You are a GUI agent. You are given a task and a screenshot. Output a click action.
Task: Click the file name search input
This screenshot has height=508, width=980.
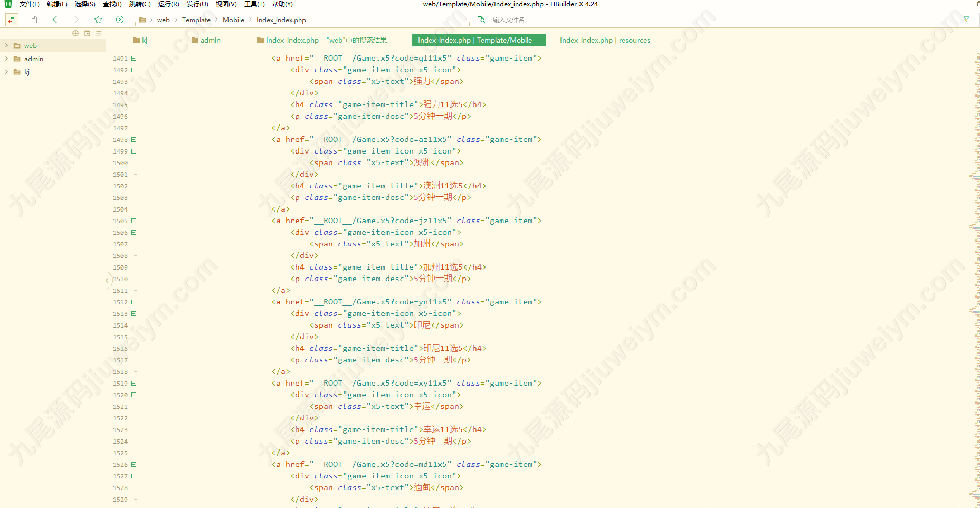(718, 20)
